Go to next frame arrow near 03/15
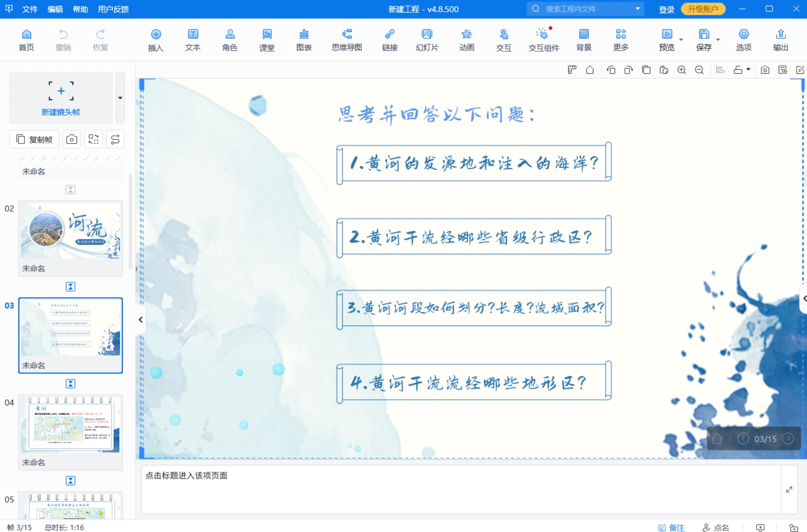This screenshot has width=807, height=532. (788, 439)
